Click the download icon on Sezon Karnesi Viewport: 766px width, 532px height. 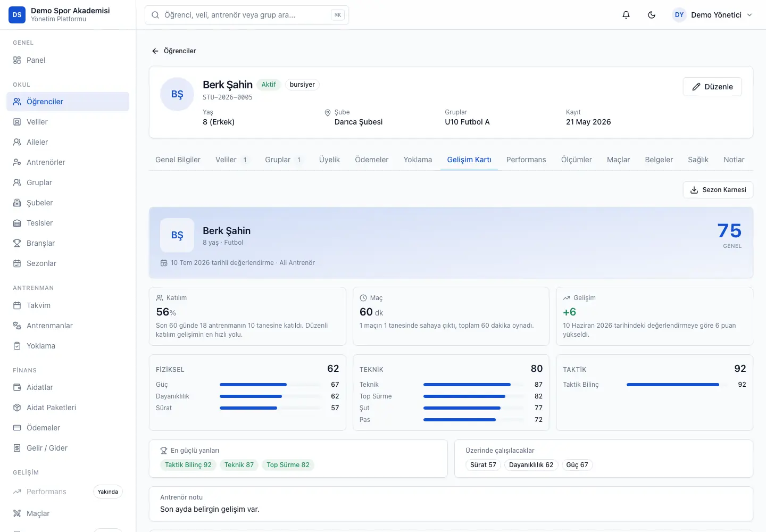point(694,190)
